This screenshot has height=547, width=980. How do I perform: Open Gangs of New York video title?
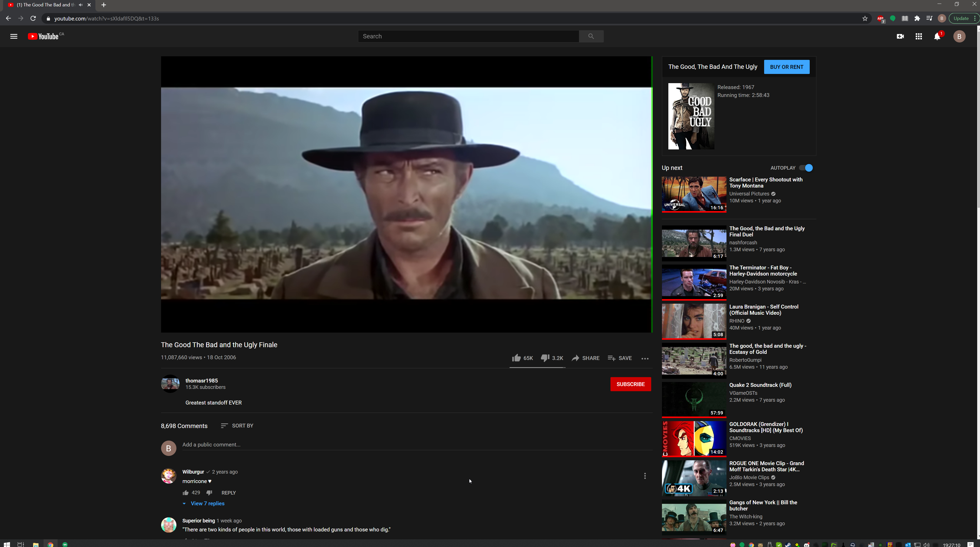763,505
